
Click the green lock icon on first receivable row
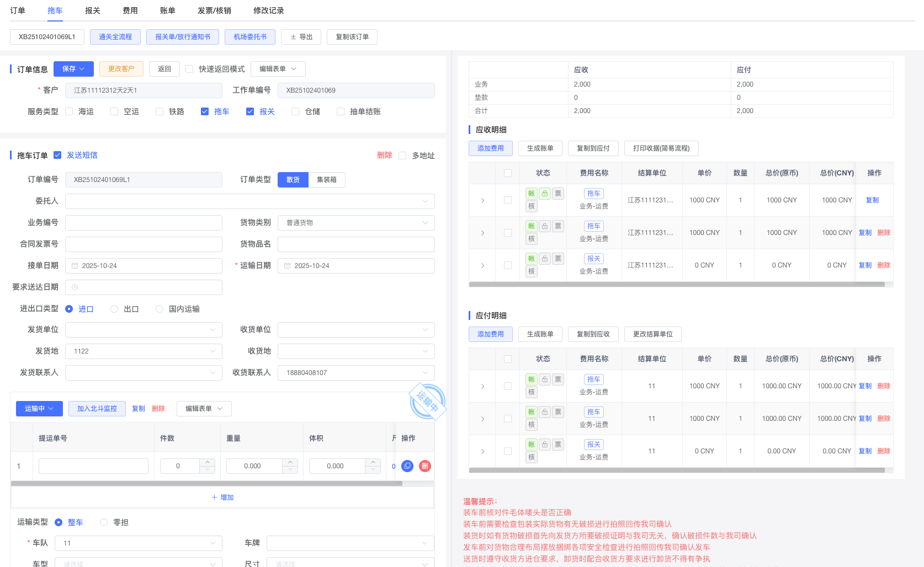pos(544,193)
